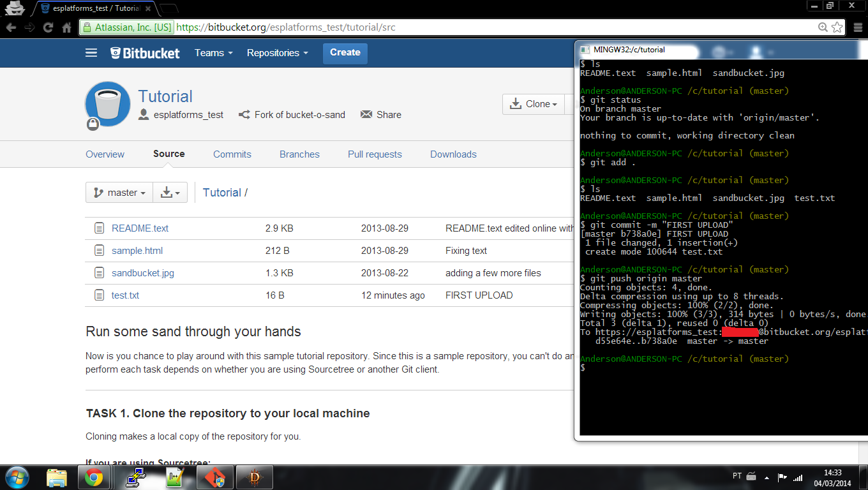Viewport: 868px width, 490px height.
Task: Open the Commits tab
Action: tap(232, 154)
